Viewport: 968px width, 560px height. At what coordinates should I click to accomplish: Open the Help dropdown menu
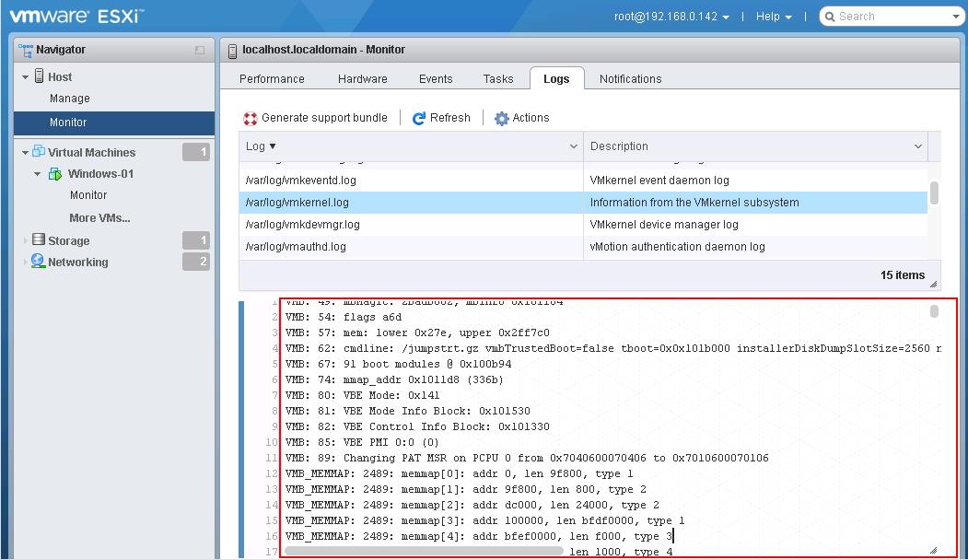pos(774,17)
